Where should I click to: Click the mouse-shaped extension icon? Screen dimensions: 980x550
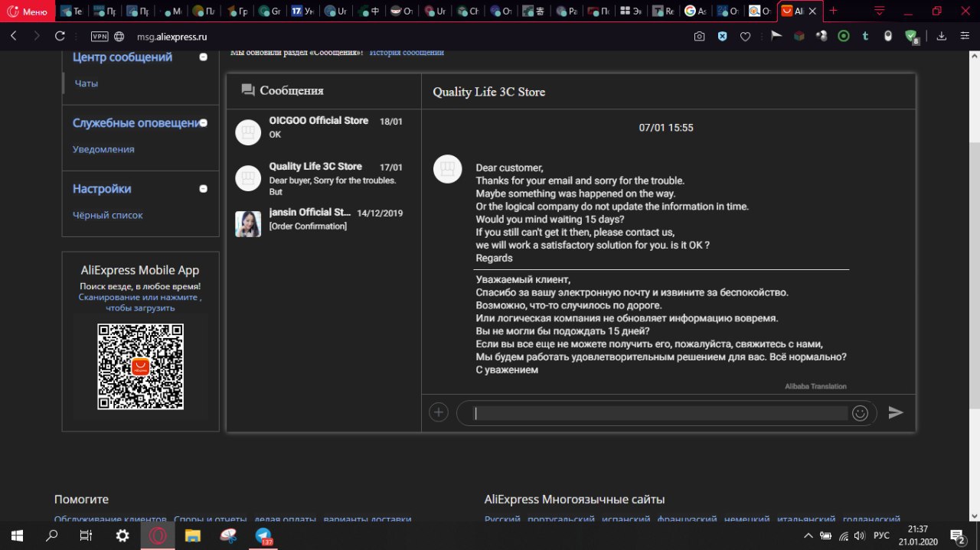click(x=888, y=35)
